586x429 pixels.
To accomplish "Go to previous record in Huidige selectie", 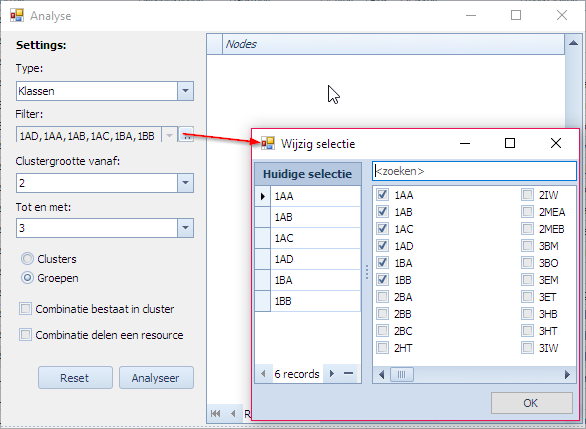I will tap(263, 374).
